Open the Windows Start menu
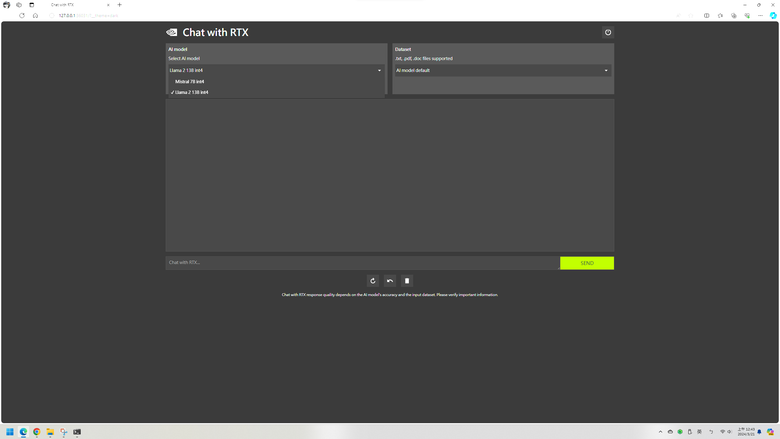This screenshot has width=780, height=439. coord(9,432)
